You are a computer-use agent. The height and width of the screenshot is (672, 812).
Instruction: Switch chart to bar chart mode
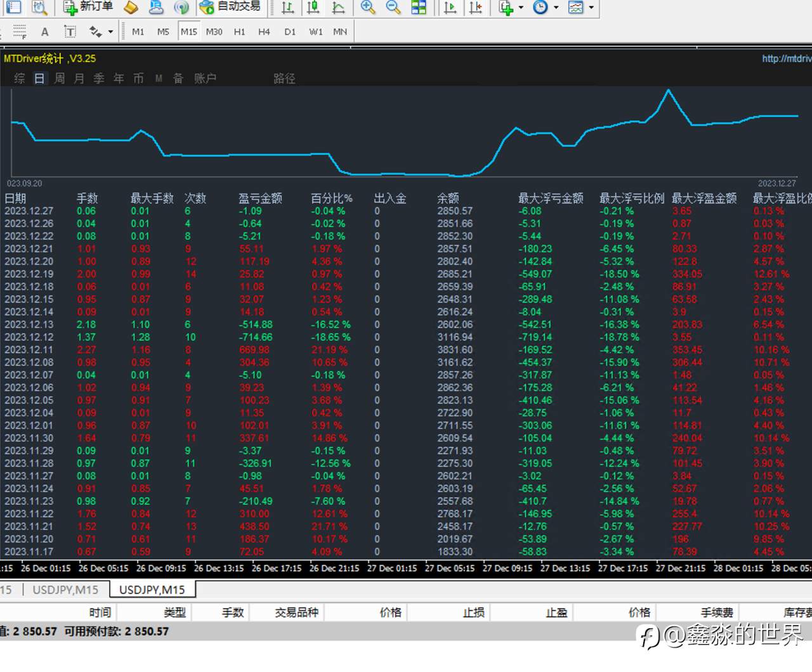287,7
